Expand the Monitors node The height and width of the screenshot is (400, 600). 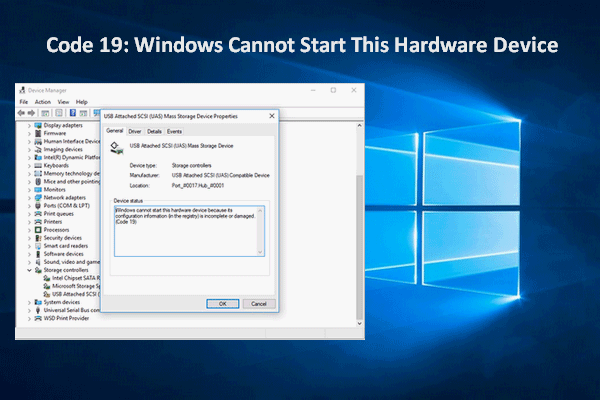point(29,190)
